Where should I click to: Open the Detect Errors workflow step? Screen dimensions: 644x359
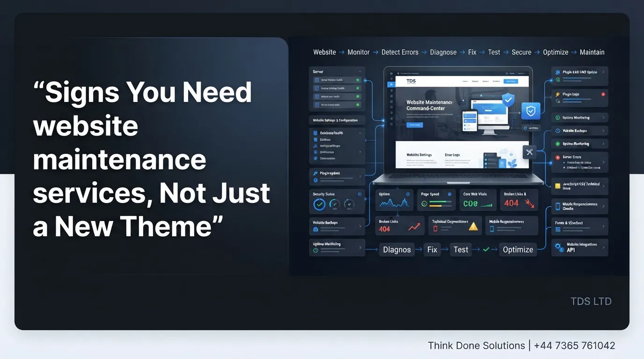400,52
